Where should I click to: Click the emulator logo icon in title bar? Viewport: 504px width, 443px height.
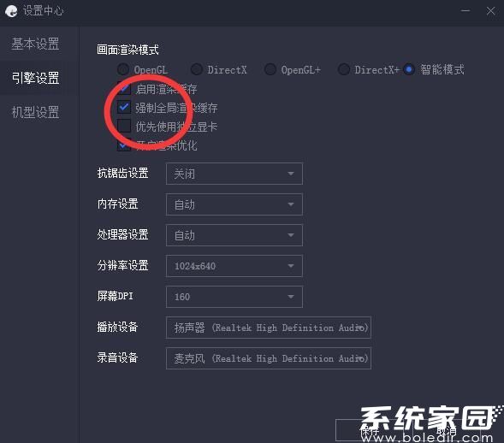coord(11,11)
